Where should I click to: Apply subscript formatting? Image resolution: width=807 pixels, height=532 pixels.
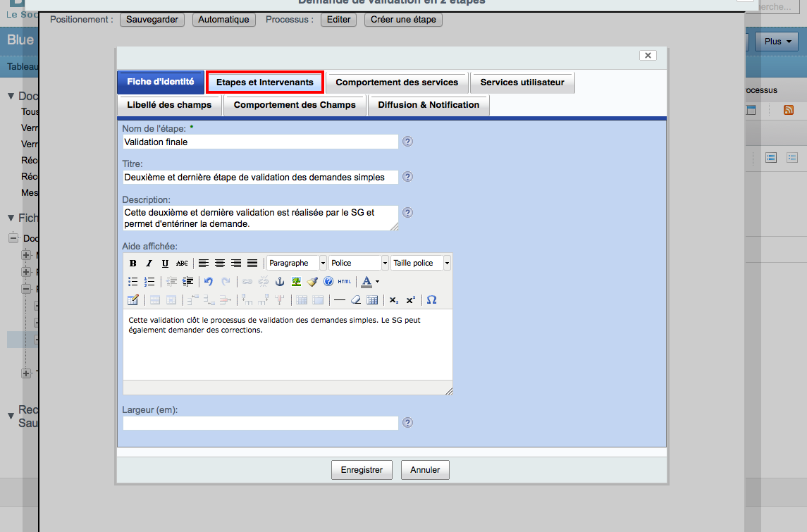click(x=394, y=300)
